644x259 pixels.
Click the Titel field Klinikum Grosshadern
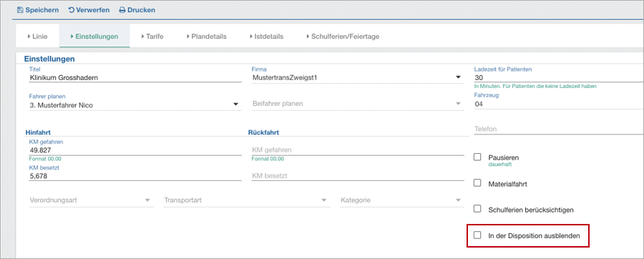coord(135,77)
